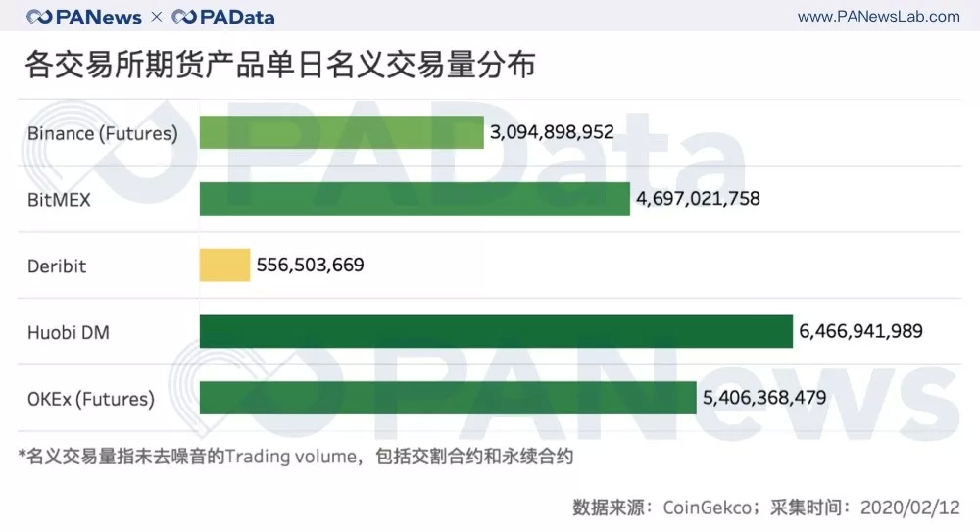
Task: Click the Binance (Futures) row label
Action: click(103, 133)
